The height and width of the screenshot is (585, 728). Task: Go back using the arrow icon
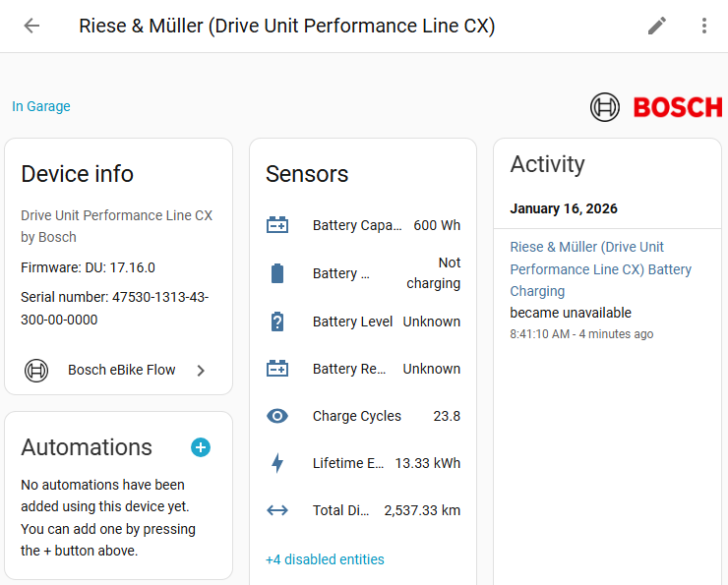[x=31, y=26]
